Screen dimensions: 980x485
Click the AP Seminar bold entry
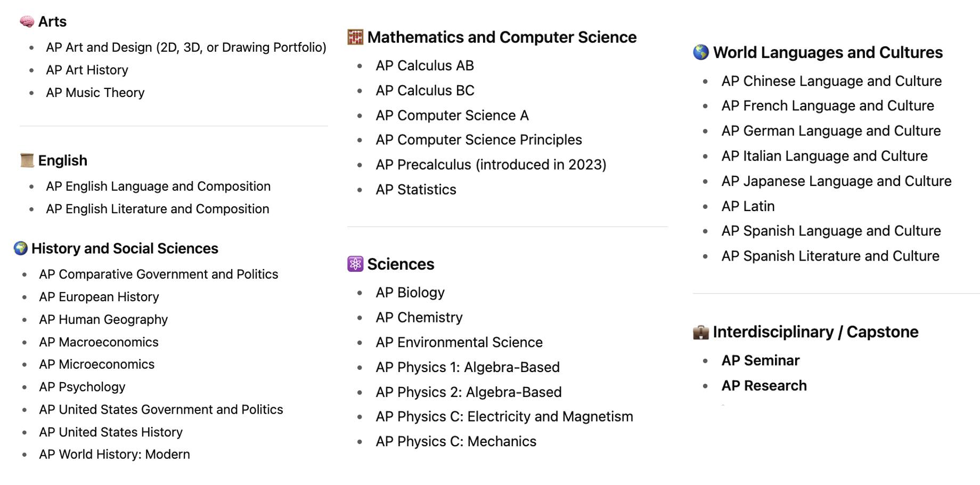point(760,361)
